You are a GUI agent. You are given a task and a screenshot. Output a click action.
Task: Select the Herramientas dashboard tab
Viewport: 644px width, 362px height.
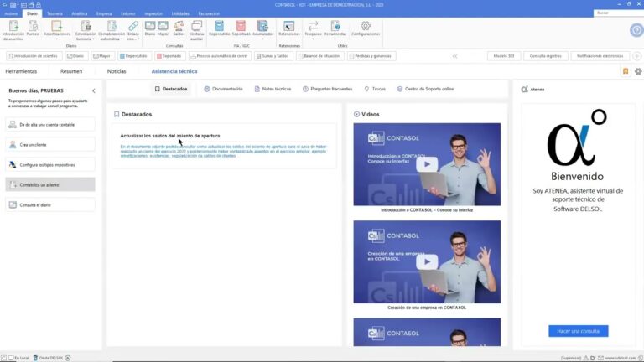pos(21,71)
